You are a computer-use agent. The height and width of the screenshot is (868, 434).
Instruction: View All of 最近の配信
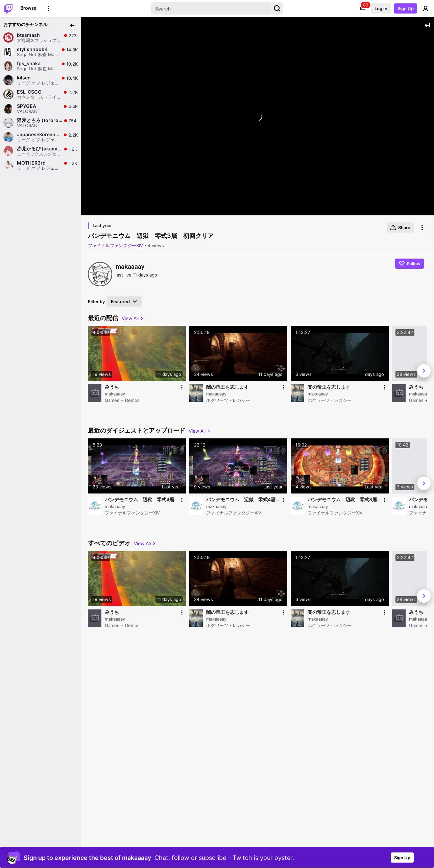pos(132,318)
